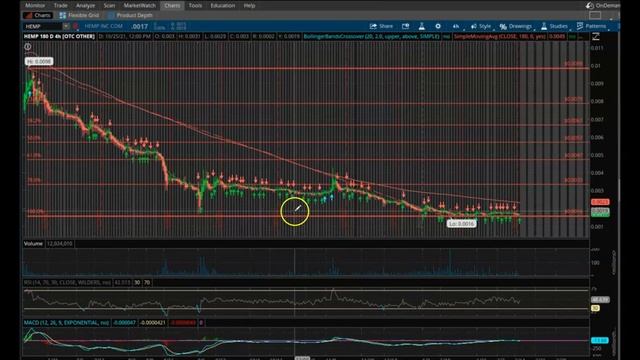The image size is (640, 360).
Task: Click the RSI value tag on right axis
Action: click(x=600, y=300)
